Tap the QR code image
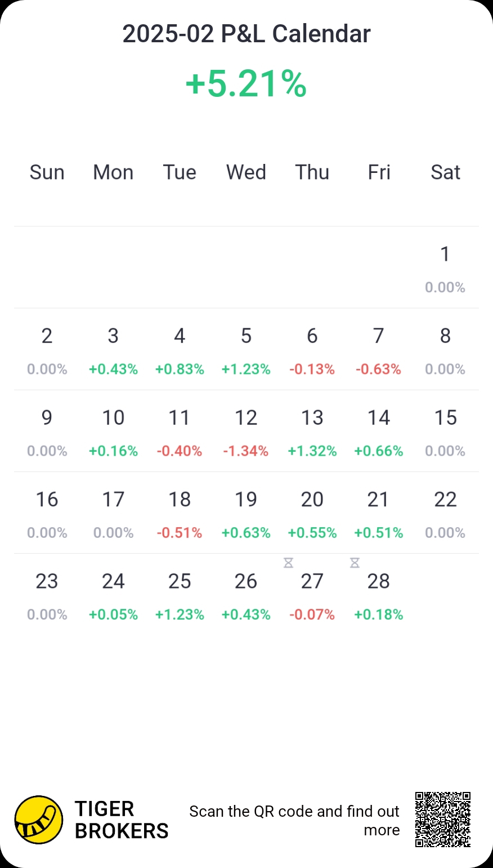This screenshot has width=493, height=868. pyautogui.click(x=443, y=820)
